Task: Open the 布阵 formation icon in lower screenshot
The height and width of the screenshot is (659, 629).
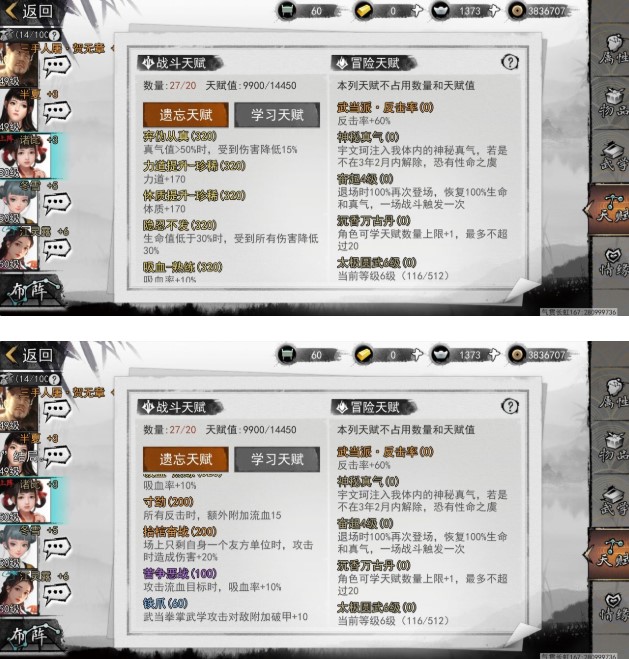Action: click(x=33, y=635)
